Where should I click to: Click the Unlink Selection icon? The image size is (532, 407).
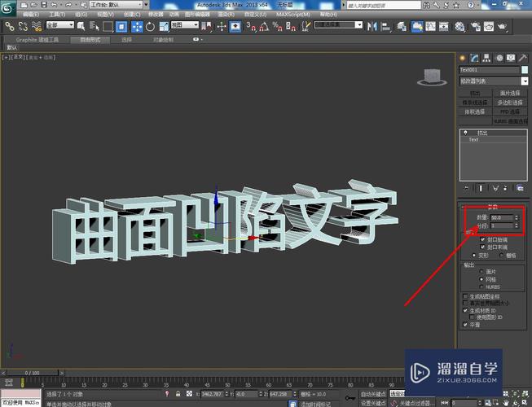(x=23, y=26)
